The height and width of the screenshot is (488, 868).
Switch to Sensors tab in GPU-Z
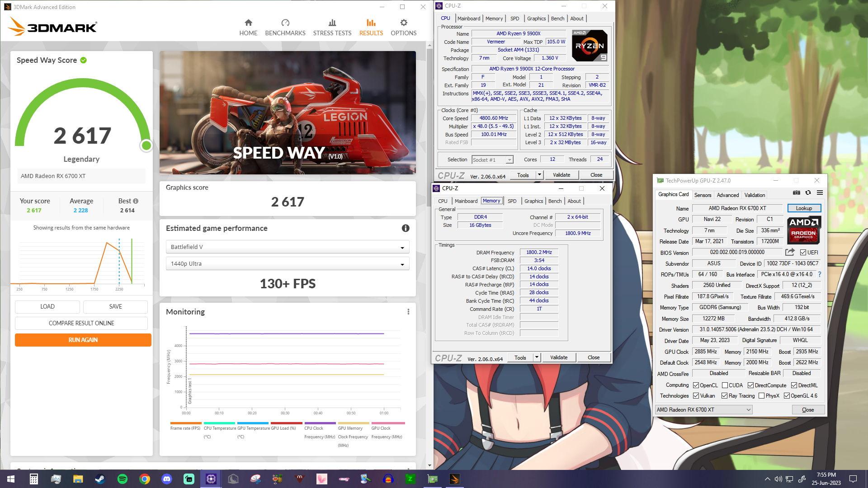point(703,195)
